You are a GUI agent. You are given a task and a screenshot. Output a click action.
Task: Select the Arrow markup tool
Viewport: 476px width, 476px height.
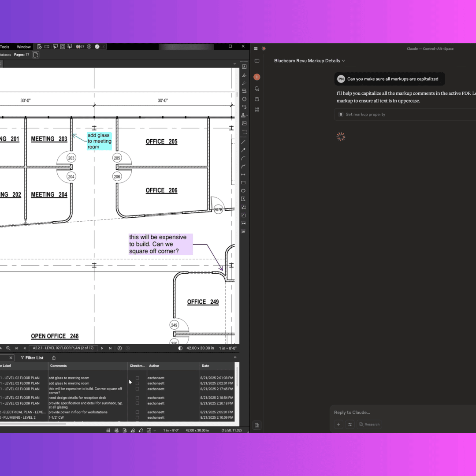pyautogui.click(x=243, y=150)
